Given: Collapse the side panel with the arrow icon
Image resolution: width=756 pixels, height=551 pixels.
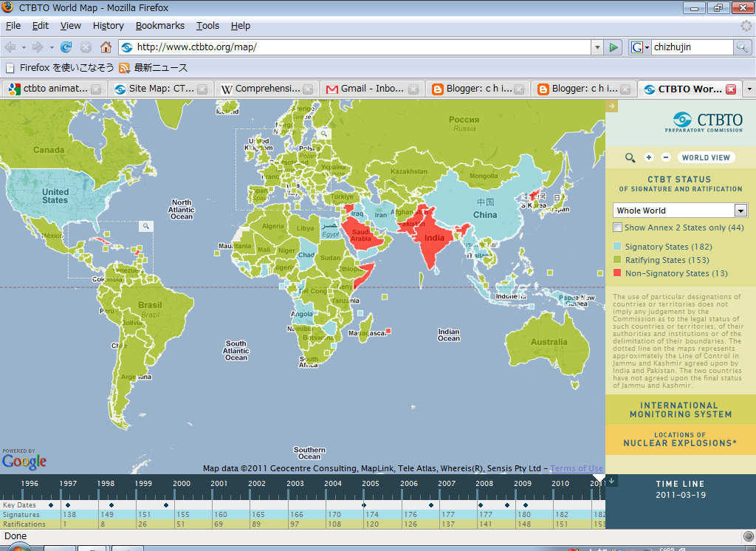Looking at the screenshot, I should [611, 106].
